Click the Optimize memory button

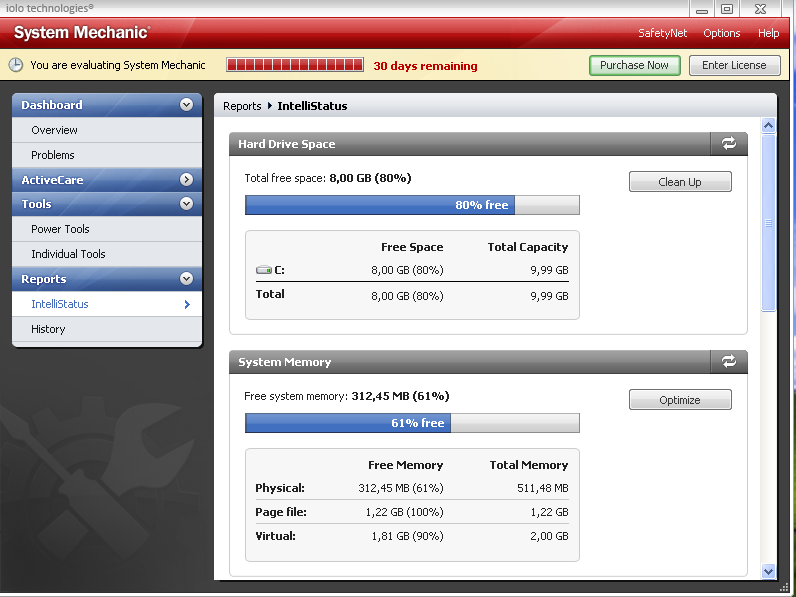[680, 400]
